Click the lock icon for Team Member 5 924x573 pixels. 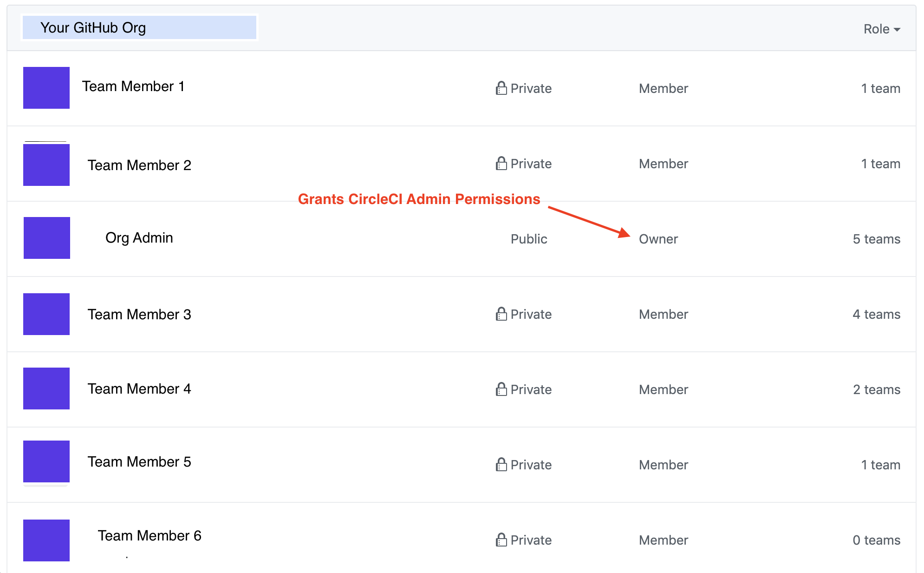[x=501, y=464]
